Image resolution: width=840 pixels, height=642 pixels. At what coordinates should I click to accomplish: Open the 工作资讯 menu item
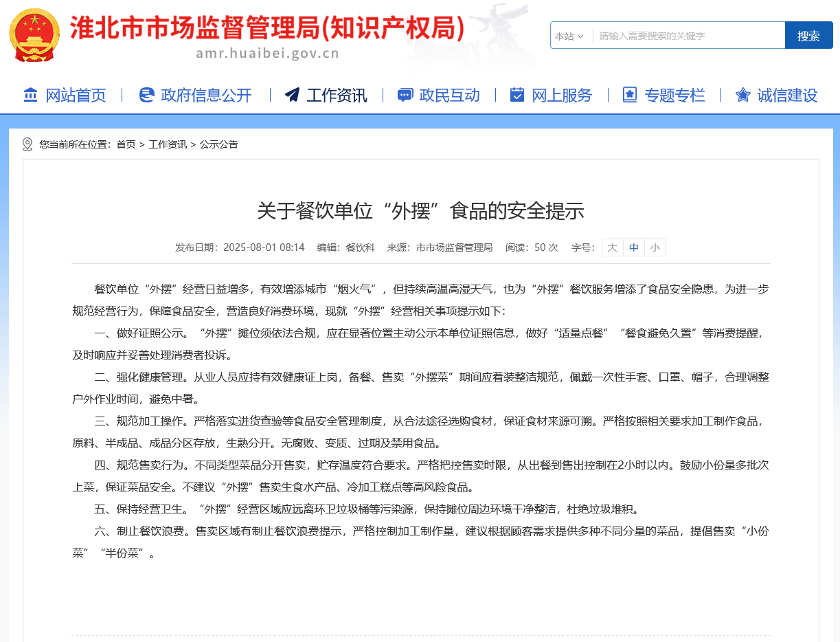337,96
